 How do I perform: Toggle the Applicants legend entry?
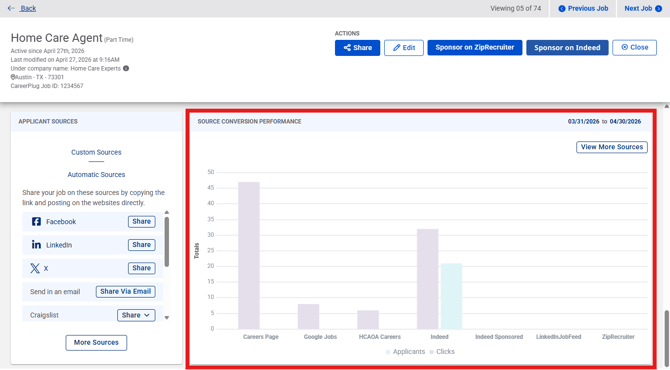(x=405, y=352)
